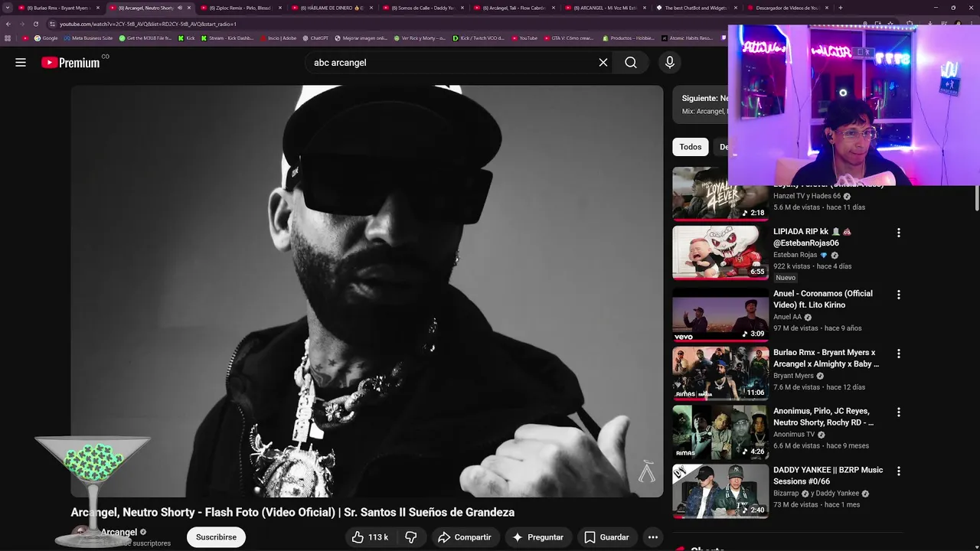This screenshot has width=980, height=551.
Task: Open the Google bookmark
Action: pyautogui.click(x=46, y=37)
